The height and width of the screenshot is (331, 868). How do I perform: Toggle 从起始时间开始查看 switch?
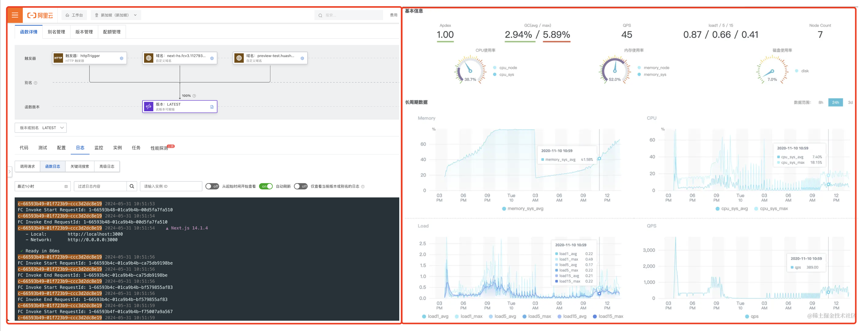click(212, 186)
